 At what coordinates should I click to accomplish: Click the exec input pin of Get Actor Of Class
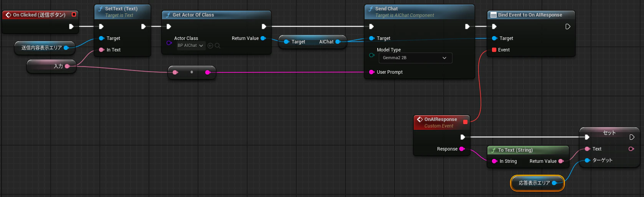pyautogui.click(x=169, y=26)
